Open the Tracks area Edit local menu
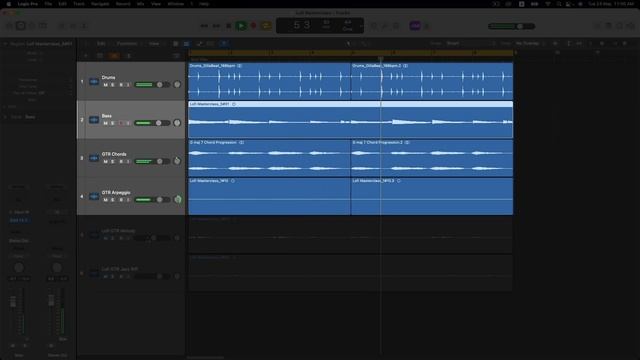Image resolution: width=640 pixels, height=360 pixels. click(x=102, y=44)
